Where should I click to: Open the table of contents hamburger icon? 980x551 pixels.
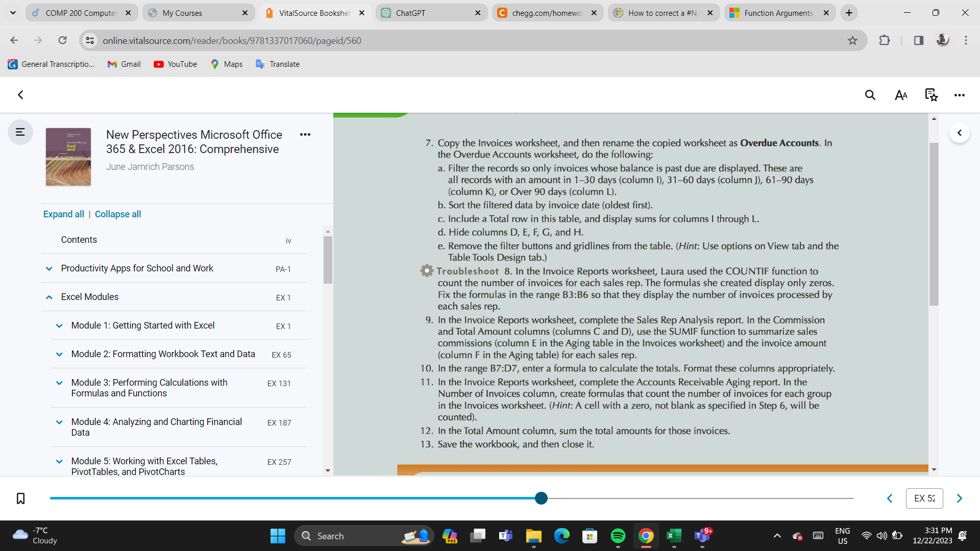[19, 132]
